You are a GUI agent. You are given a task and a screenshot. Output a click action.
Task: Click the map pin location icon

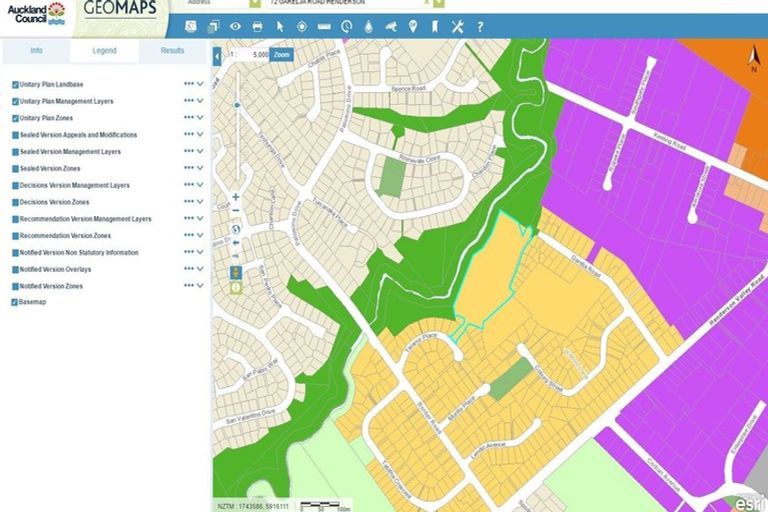click(412, 25)
